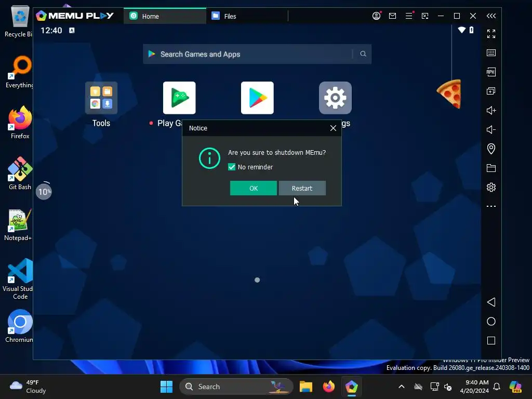Open MEmu settings gear in sidebar
This screenshot has width=532, height=399.
491,187
